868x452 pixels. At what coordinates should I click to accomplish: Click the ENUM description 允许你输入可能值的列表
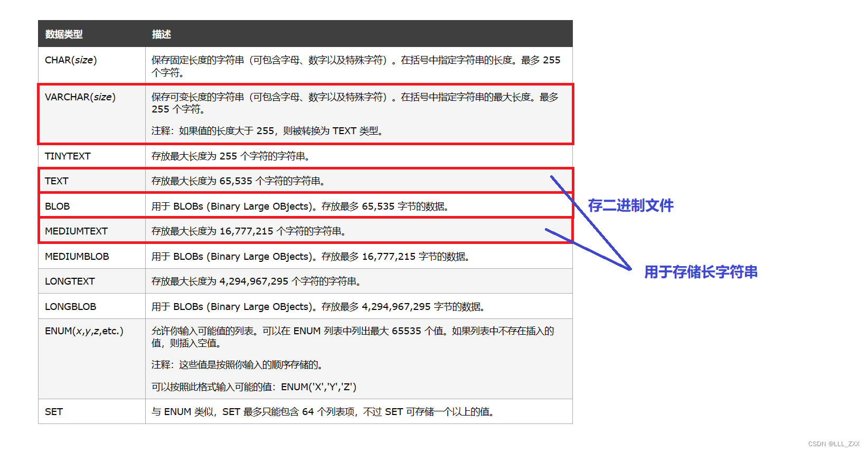(x=353, y=337)
